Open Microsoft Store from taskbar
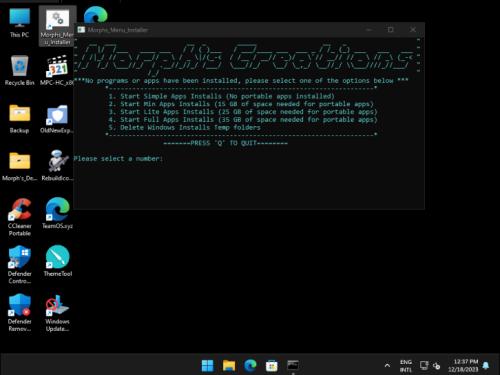 (271, 365)
